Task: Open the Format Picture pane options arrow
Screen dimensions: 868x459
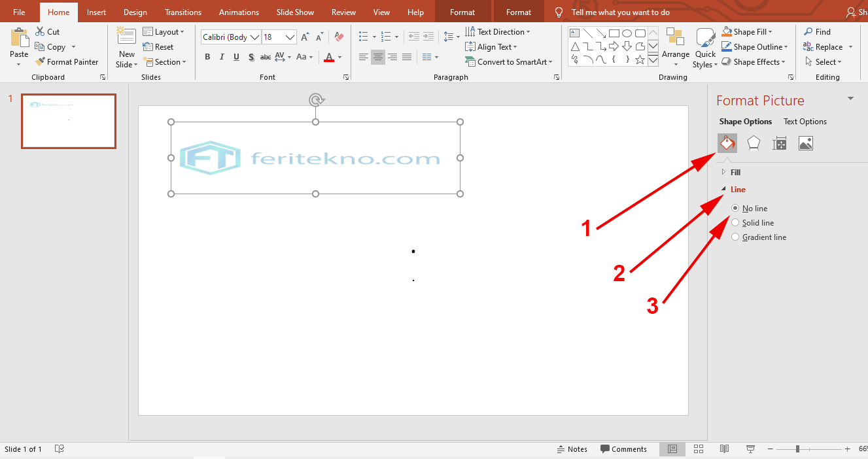Action: point(850,99)
